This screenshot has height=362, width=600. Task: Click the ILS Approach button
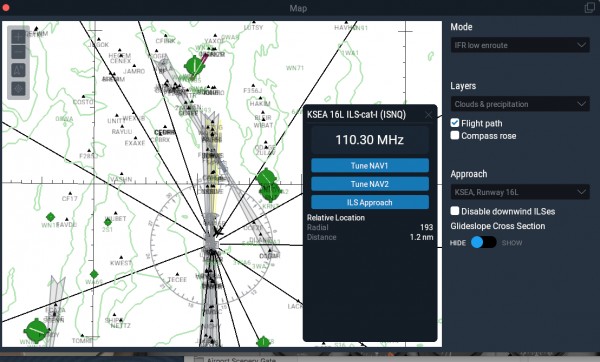370,202
